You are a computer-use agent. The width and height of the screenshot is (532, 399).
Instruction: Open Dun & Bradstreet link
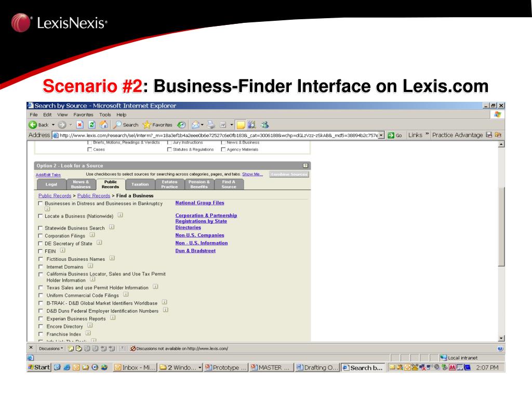(x=195, y=251)
